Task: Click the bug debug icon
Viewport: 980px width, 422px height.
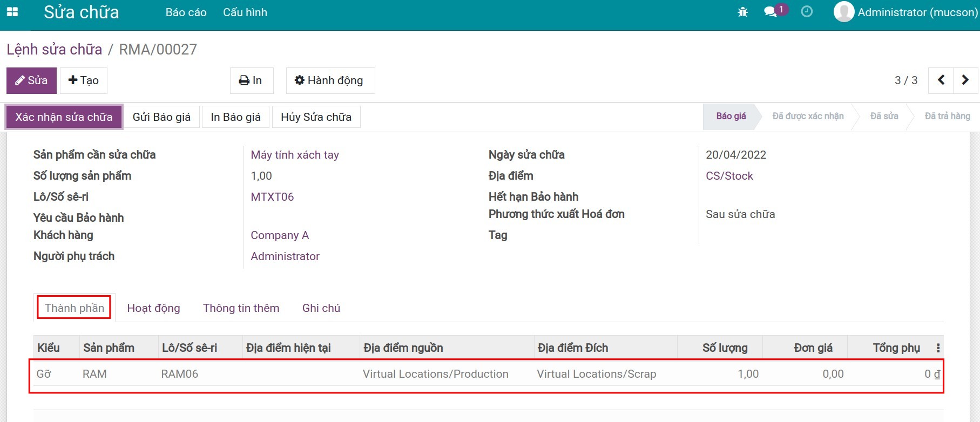Action: click(x=743, y=12)
